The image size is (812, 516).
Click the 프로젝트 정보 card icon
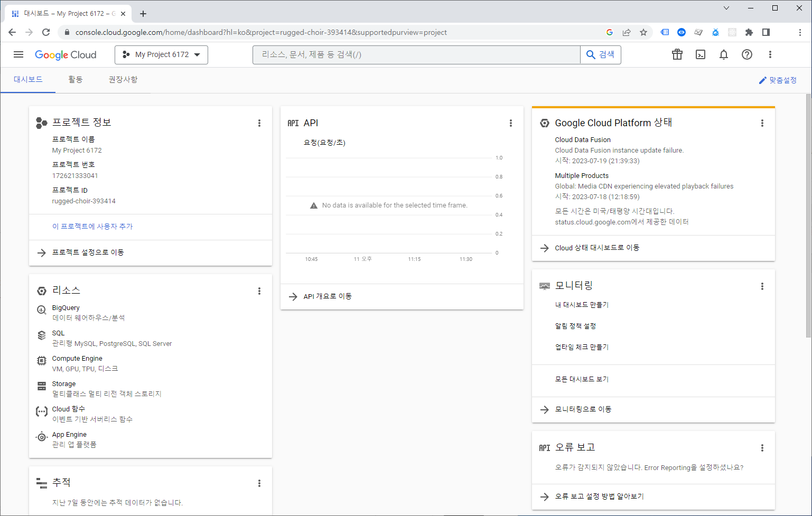tap(42, 123)
